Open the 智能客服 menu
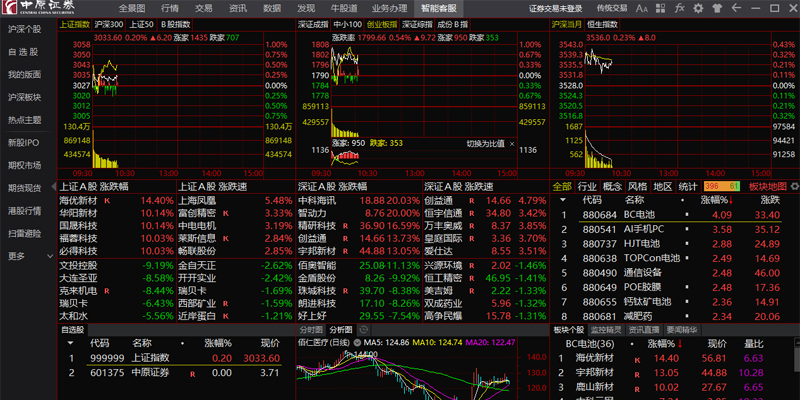Screen dimensions: 800x400 click(x=439, y=8)
